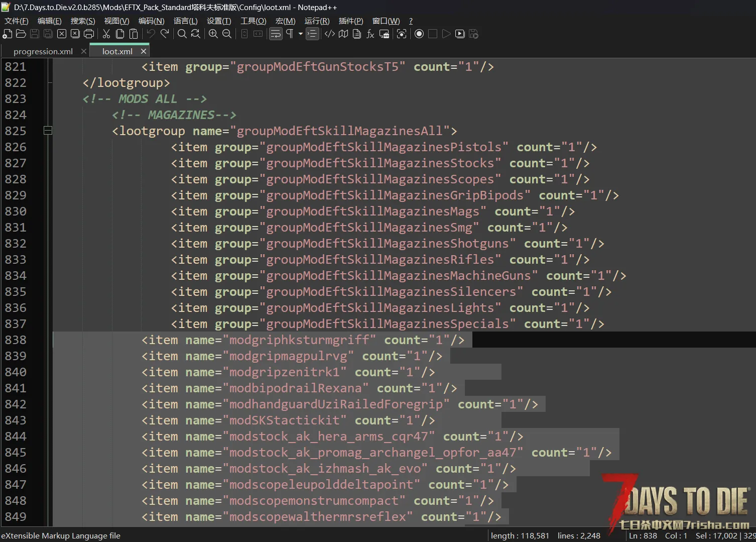Collapse the lootgroup fold marker on line 825
Screen dimensions: 756x542
click(48, 131)
